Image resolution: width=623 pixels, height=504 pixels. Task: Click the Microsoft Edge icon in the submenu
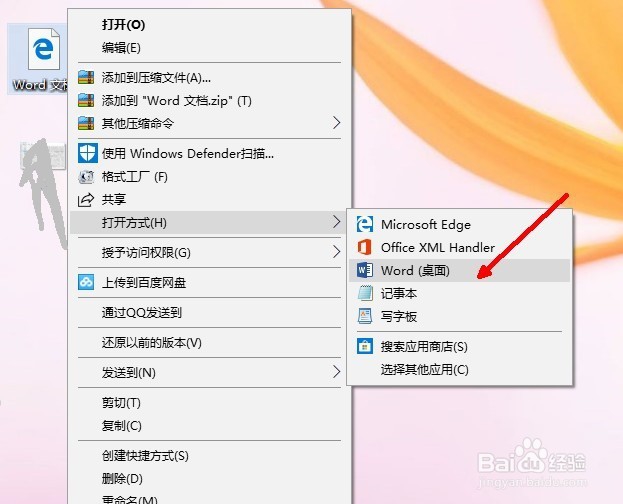tap(365, 224)
